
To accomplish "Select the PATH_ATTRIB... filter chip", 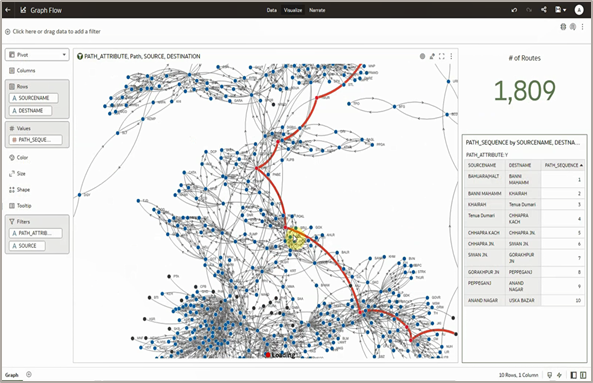I will click(36, 233).
